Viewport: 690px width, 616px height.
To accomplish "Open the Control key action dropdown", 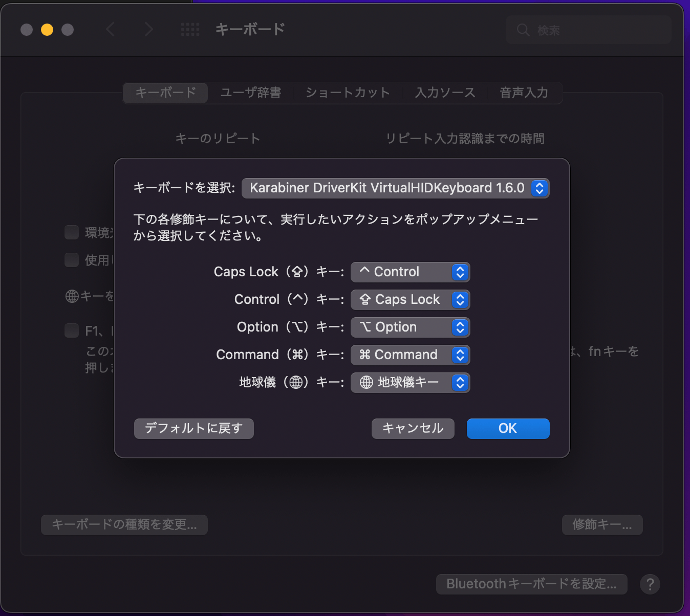I will 410,299.
